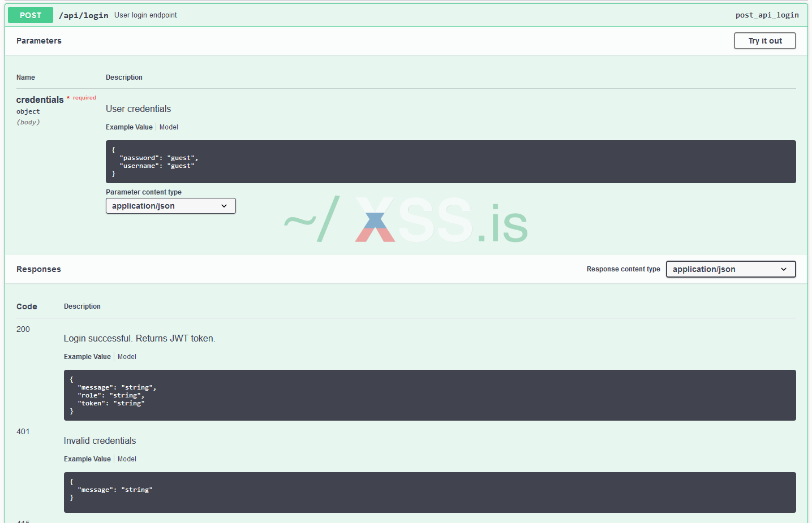Click the "role": "string" line
812x523 pixels.
111,396
